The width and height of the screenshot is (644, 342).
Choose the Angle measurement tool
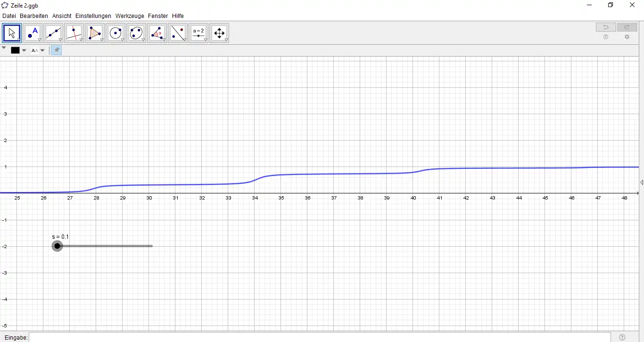157,33
